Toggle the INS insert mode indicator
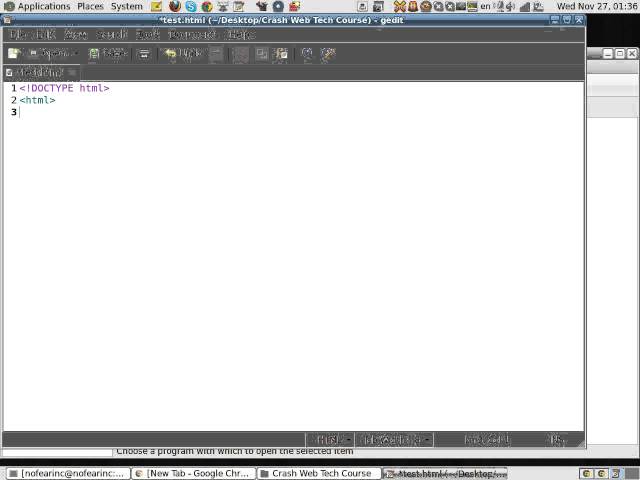This screenshot has width=640, height=480. (557, 440)
